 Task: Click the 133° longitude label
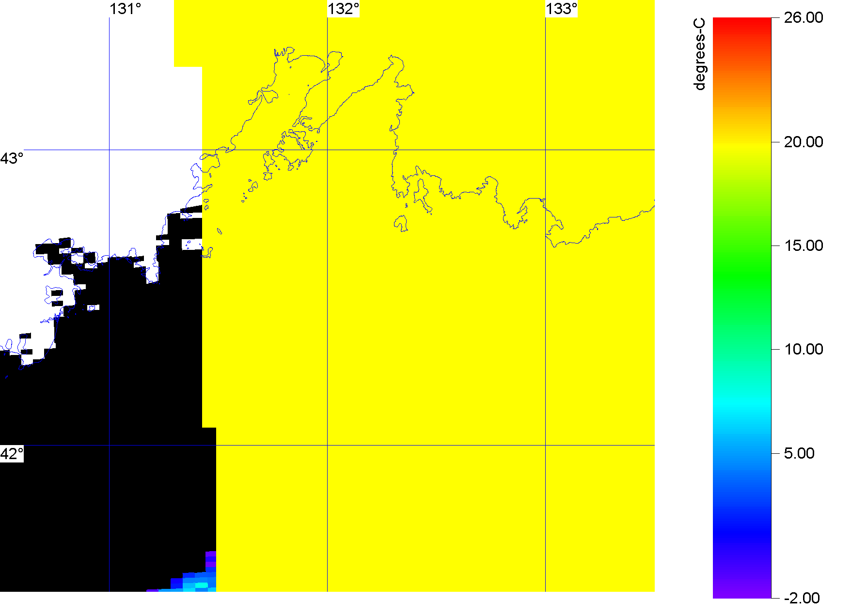click(x=561, y=9)
